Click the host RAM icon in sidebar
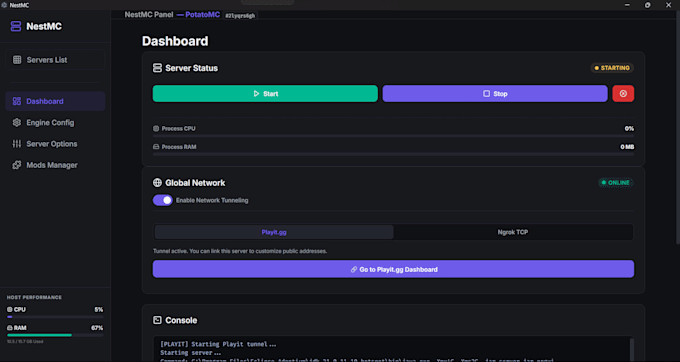Viewport: 680px width, 362px height. click(x=10, y=328)
